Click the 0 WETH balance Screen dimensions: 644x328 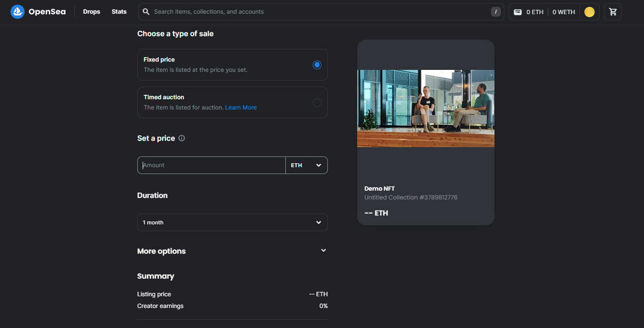coord(563,12)
